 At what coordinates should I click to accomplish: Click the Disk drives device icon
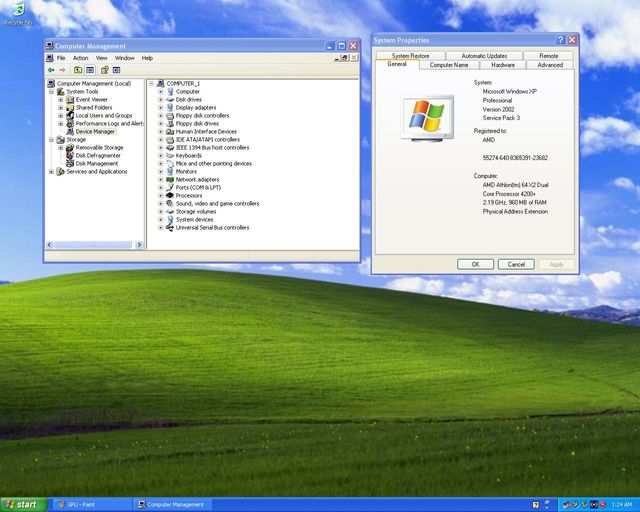point(170,100)
